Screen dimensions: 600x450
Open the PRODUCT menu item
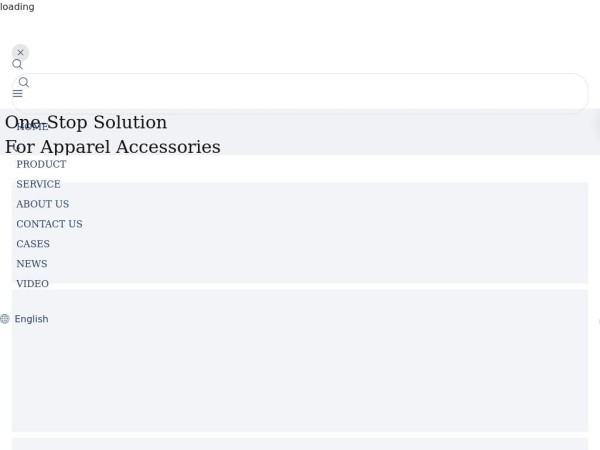[41, 164]
